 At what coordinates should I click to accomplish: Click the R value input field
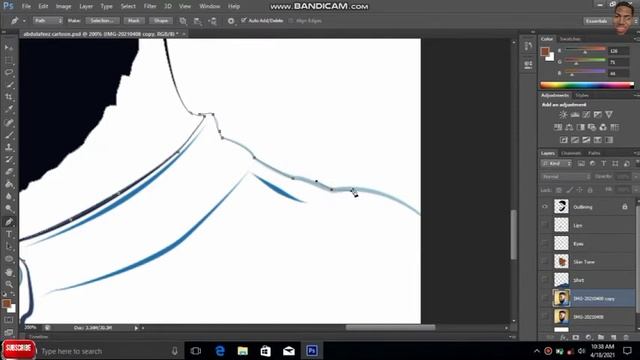(x=618, y=51)
